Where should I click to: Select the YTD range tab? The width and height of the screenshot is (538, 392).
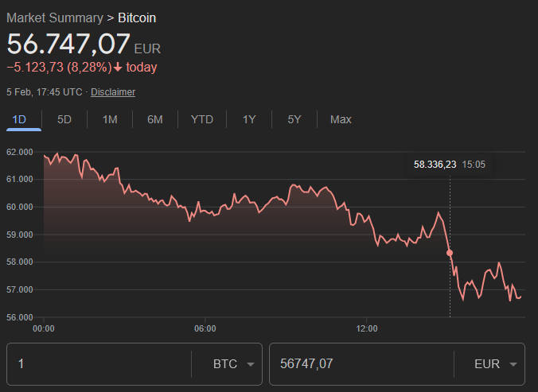202,119
